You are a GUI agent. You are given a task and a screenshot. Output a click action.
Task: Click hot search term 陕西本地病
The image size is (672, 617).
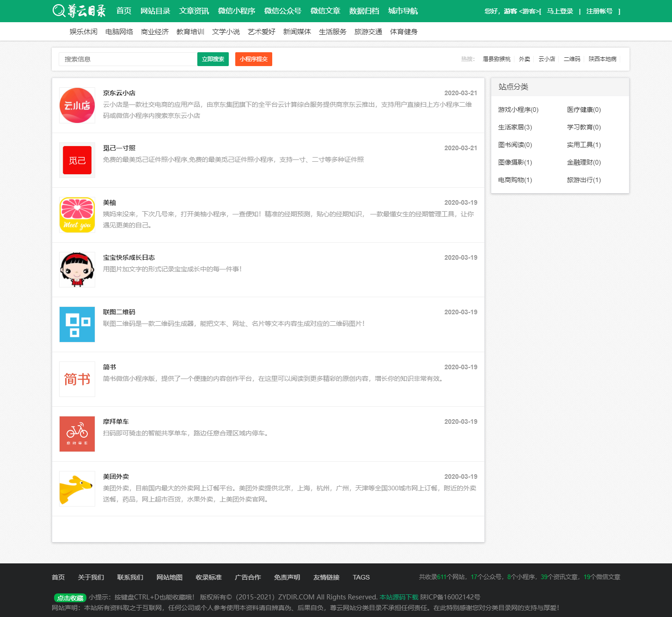coord(603,59)
